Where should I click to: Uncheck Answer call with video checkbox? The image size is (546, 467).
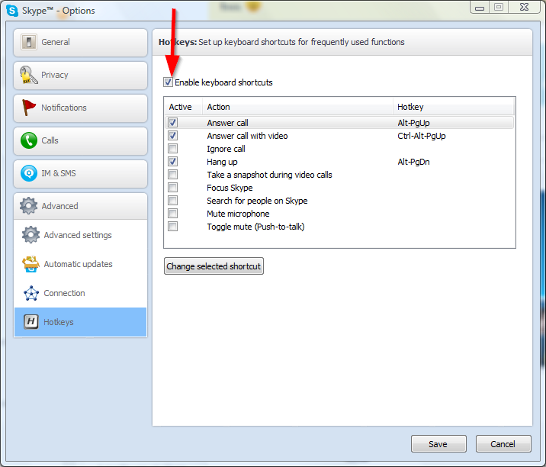pos(173,135)
